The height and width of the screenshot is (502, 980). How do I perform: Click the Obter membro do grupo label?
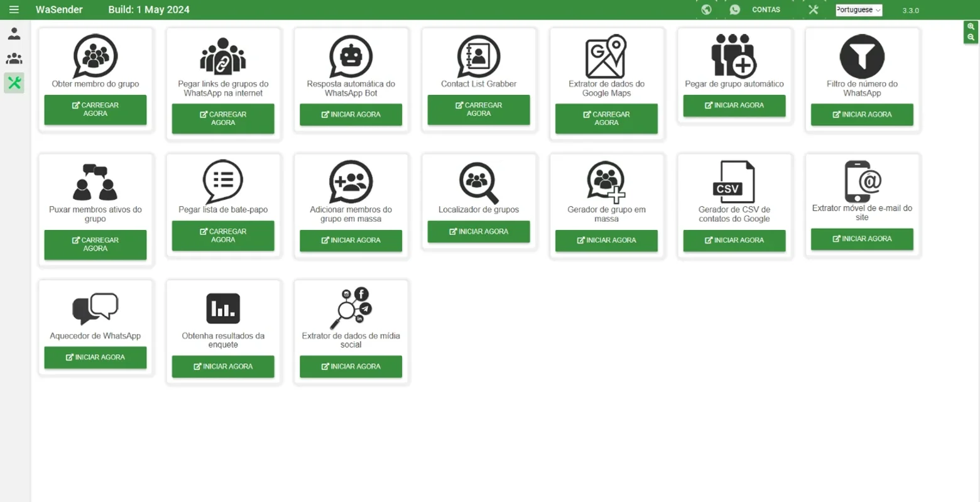pos(95,84)
